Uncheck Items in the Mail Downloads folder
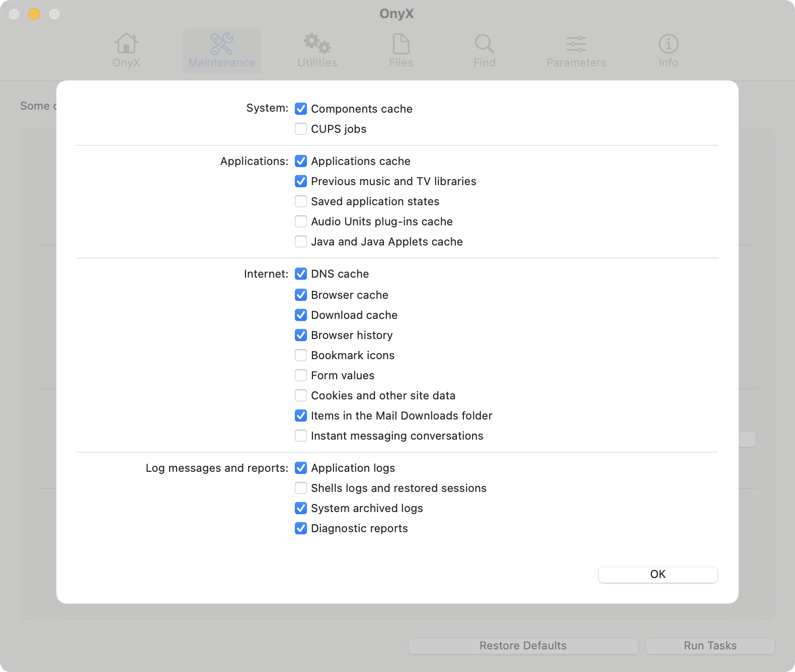 pyautogui.click(x=301, y=415)
